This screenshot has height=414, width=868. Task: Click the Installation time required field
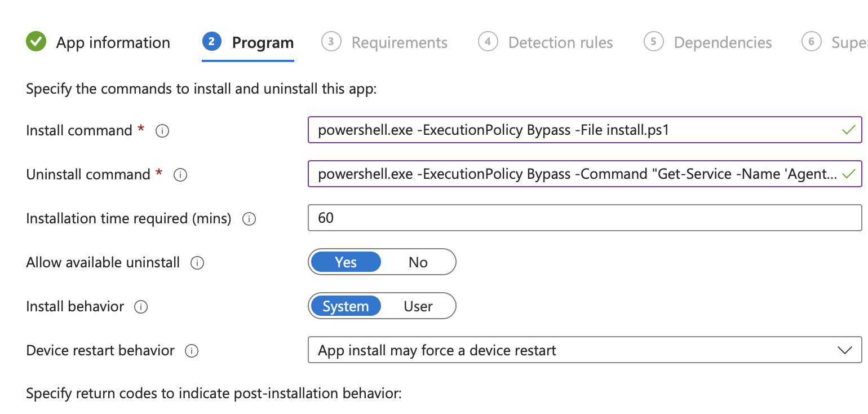point(584,218)
